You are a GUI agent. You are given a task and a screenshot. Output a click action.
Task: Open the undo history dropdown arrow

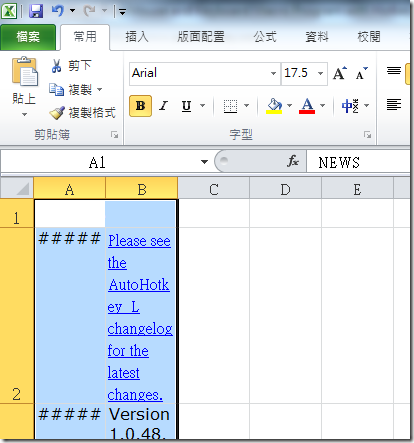72,11
